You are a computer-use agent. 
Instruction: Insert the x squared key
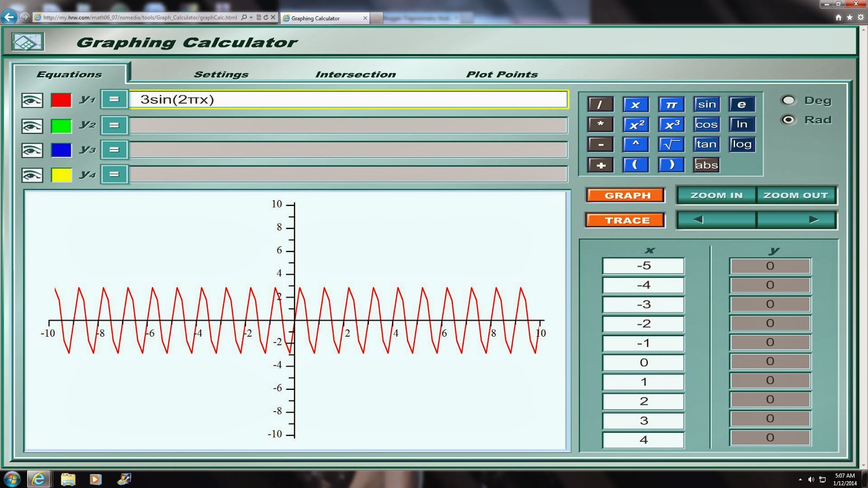(x=636, y=124)
